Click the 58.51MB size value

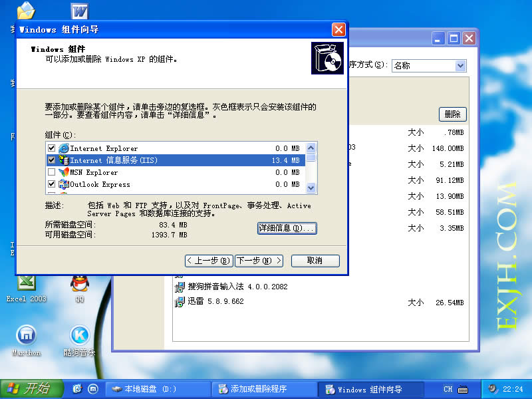coord(450,212)
